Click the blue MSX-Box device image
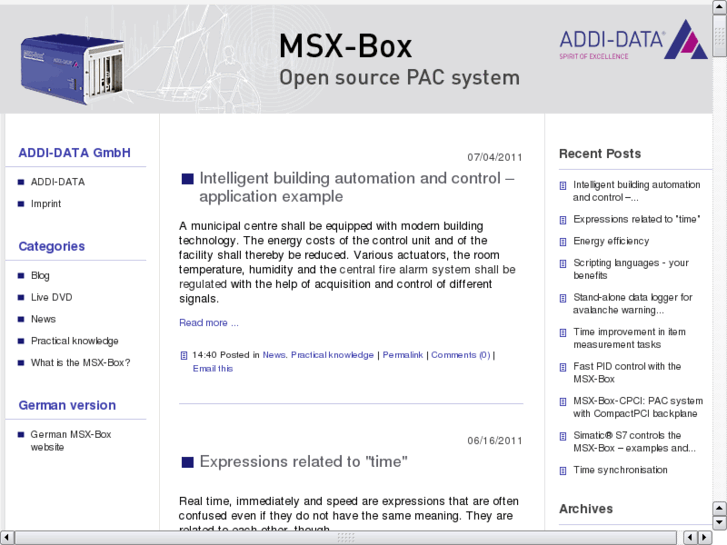The width and height of the screenshot is (727, 545). point(72,68)
